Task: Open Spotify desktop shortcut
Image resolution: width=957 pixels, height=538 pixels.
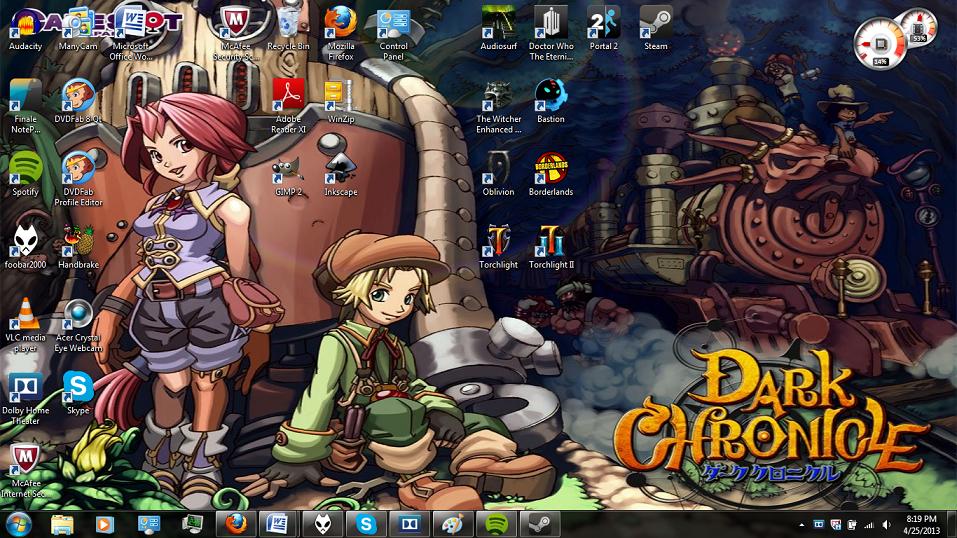Action: point(25,175)
